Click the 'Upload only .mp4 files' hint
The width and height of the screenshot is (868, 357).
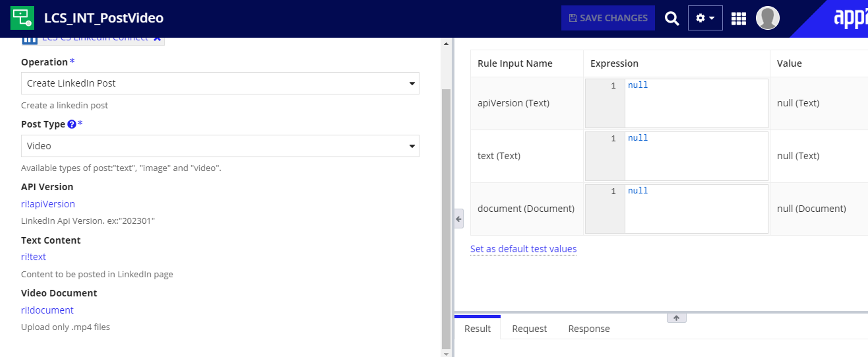(x=65, y=327)
